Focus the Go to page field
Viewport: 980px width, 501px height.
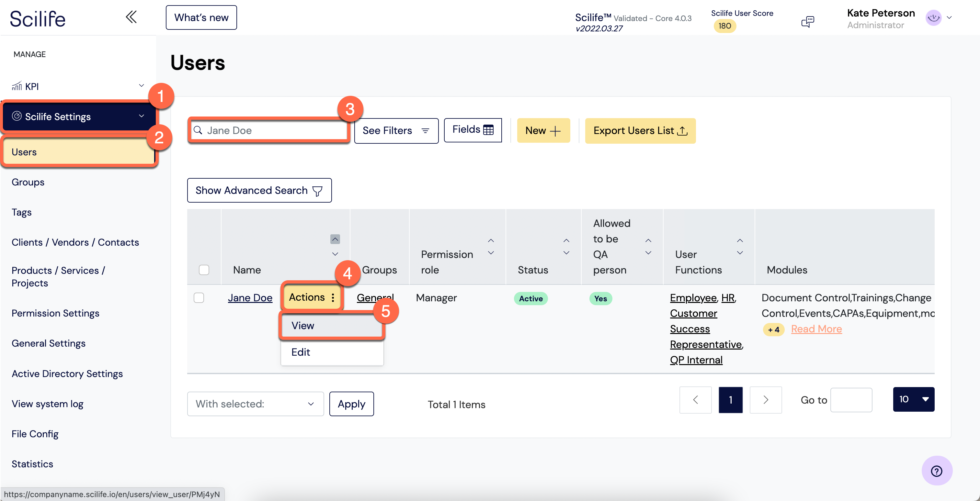851,399
